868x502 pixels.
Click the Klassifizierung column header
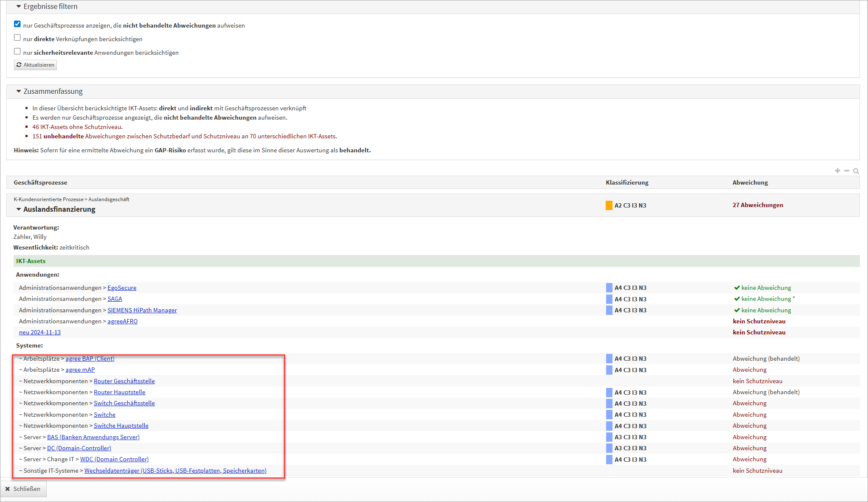tap(626, 182)
